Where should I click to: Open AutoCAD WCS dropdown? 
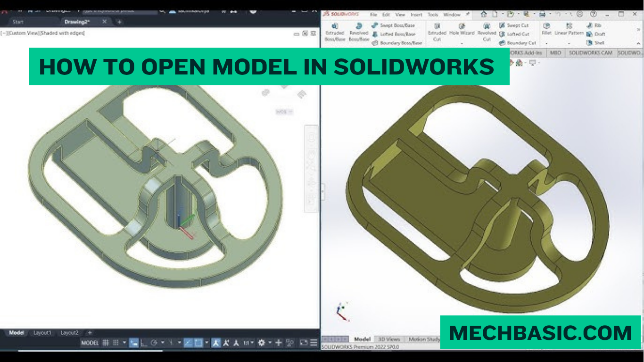[284, 112]
